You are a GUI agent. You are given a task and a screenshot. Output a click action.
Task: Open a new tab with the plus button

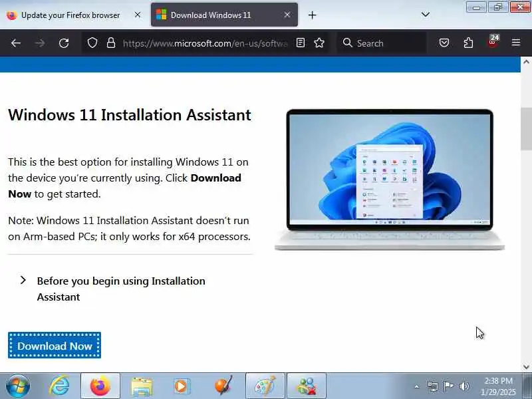point(312,15)
